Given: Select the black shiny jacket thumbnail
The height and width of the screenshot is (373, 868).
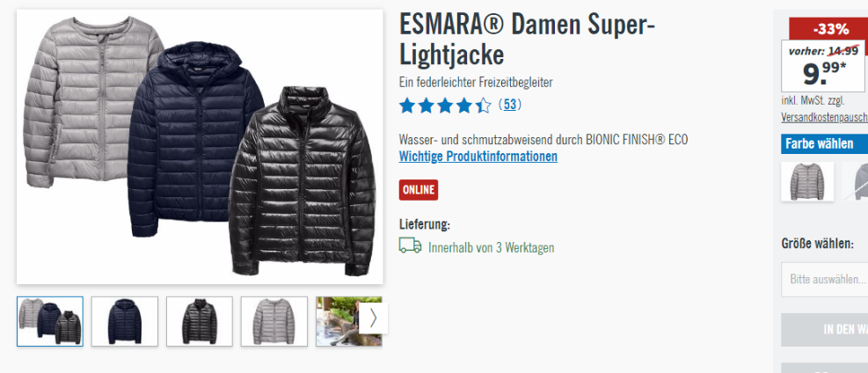Looking at the screenshot, I should [x=200, y=321].
